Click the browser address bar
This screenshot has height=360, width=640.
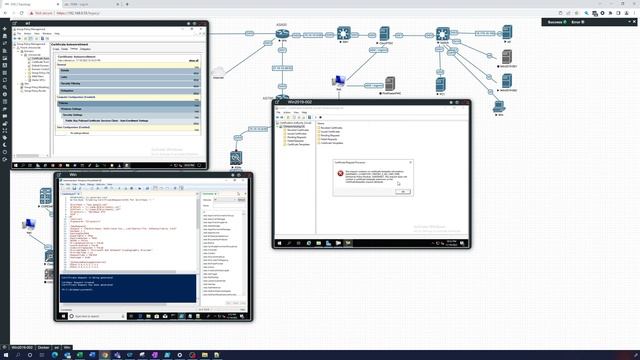[x=286, y=13]
